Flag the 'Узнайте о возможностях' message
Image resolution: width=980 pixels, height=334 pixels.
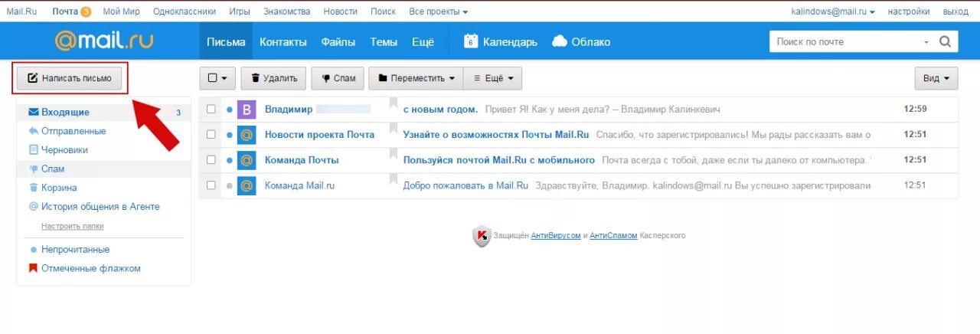click(x=394, y=129)
